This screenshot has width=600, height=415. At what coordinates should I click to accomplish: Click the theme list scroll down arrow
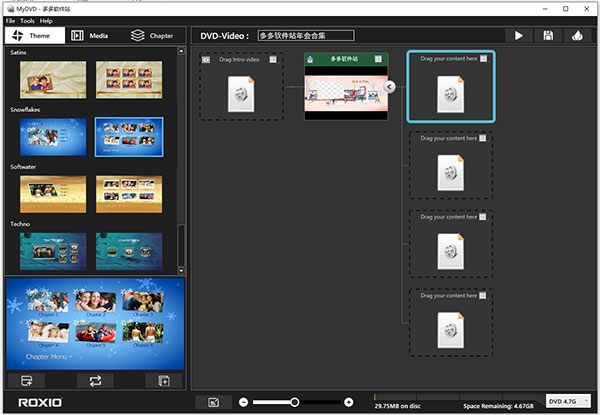(181, 270)
